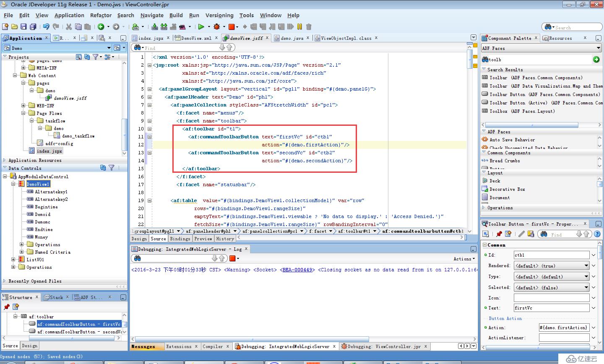Click the Open folder toolbar icon
The width and height of the screenshot is (604, 364).
click(x=15, y=27)
